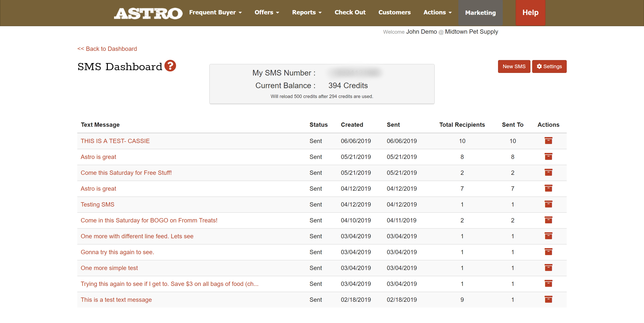Click the red Help button
Image resolution: width=644 pixels, height=323 pixels.
coord(530,12)
